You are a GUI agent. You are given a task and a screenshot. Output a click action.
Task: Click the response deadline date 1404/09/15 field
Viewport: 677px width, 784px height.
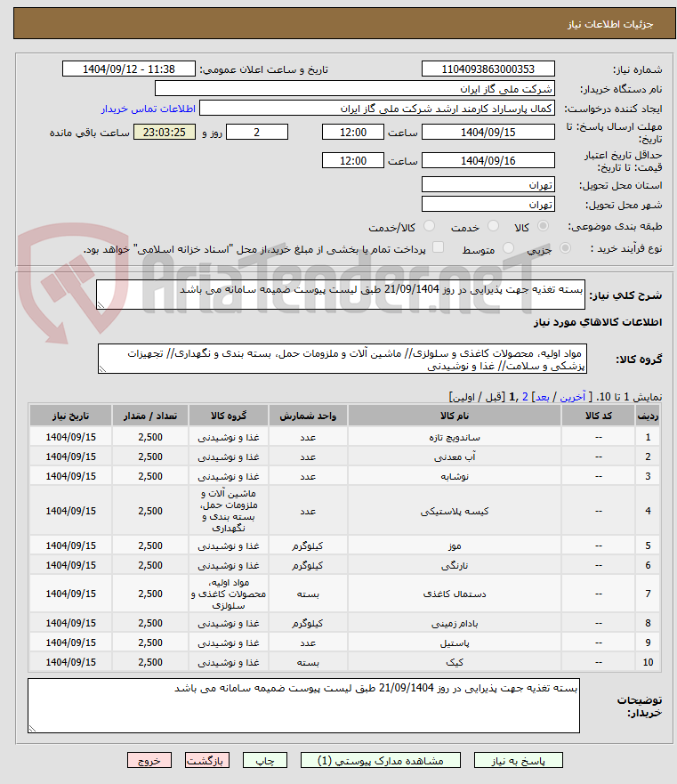[x=488, y=132]
